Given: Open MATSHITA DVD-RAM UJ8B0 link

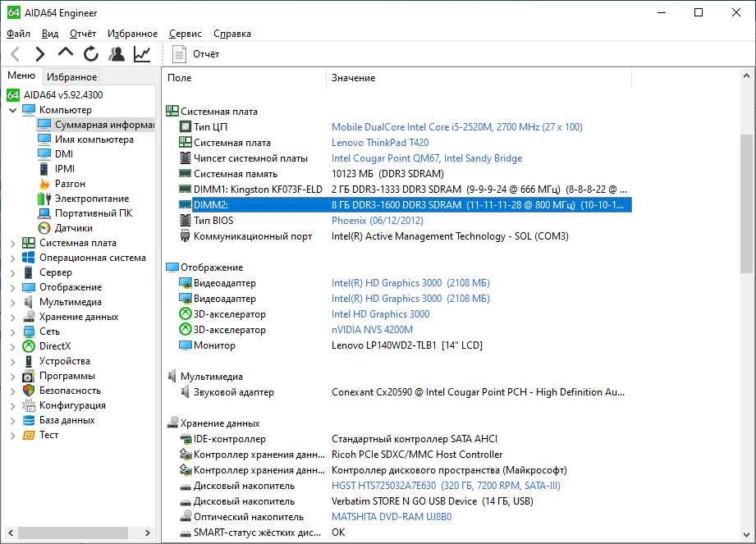Looking at the screenshot, I should pyautogui.click(x=392, y=517).
